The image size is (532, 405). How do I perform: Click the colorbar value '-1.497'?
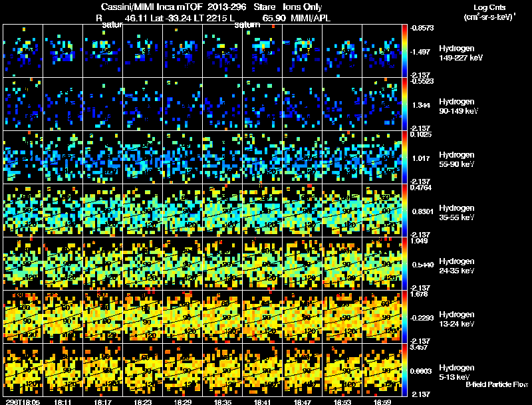point(420,52)
